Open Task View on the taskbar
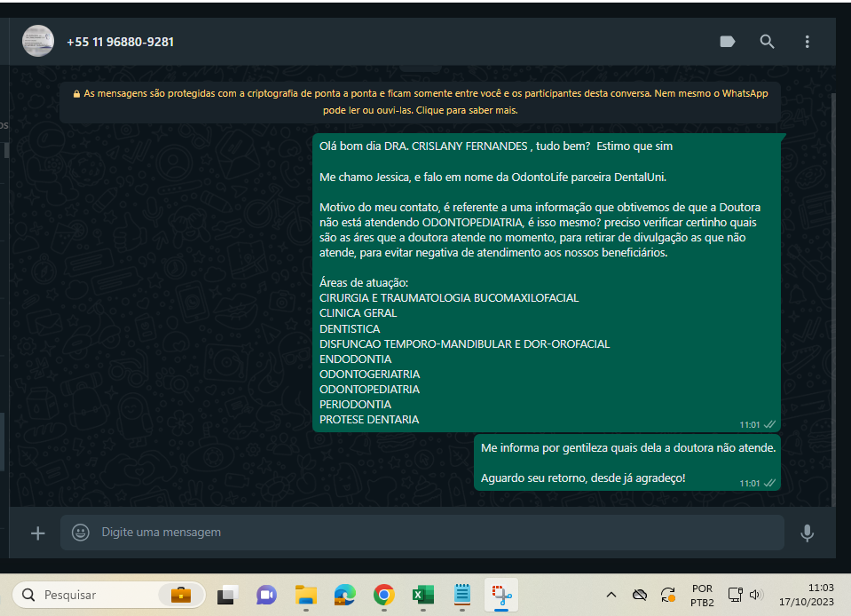Viewport: 851px width, 616px height. point(227,595)
